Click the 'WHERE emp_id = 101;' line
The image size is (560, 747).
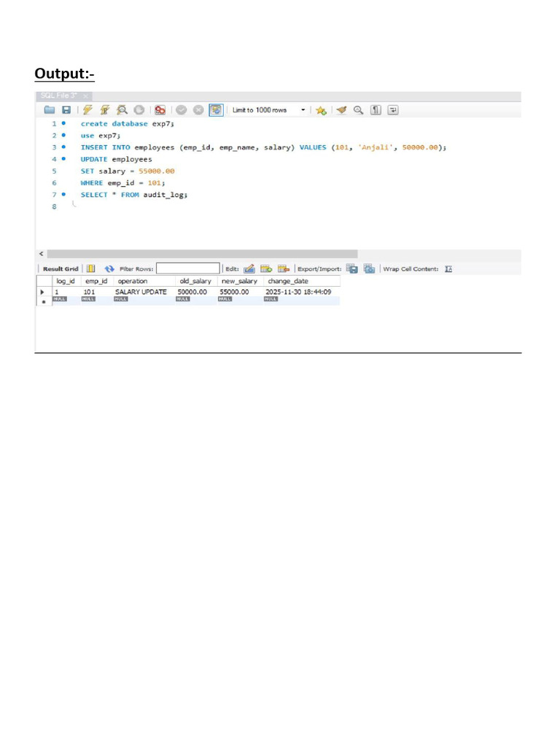click(x=122, y=183)
